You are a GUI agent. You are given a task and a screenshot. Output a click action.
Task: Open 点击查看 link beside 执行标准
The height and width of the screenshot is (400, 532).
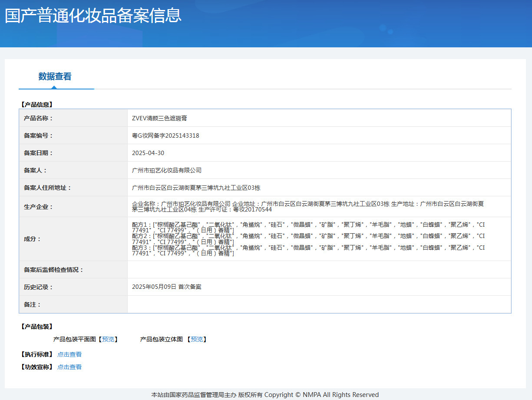pos(69,354)
